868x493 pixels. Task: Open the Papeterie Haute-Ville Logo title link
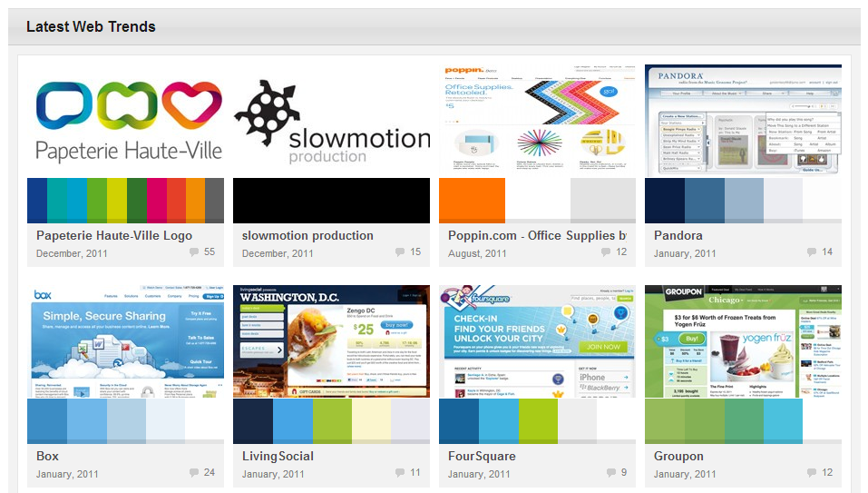(114, 235)
